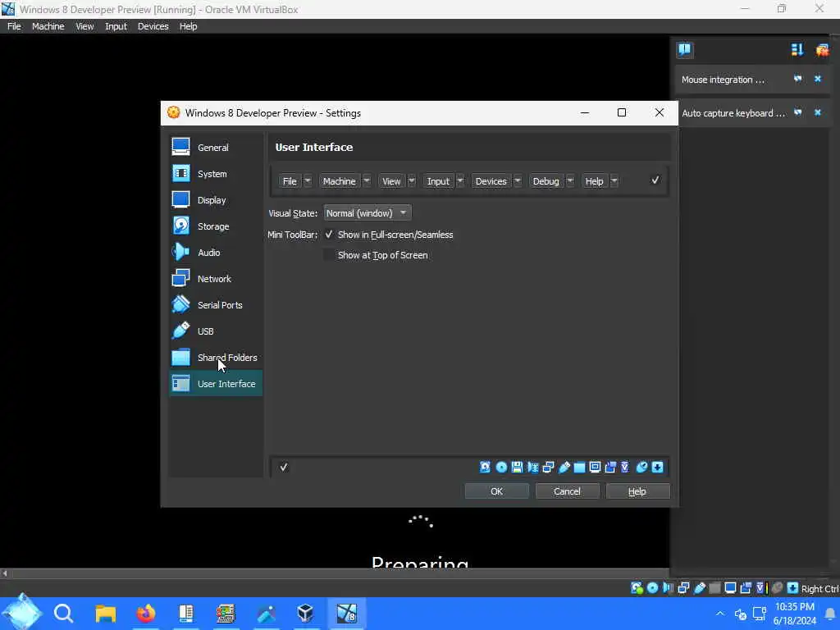The image size is (840, 630).
Task: Toggle the optical disk indicator in the settings status bar editor
Action: [501, 467]
